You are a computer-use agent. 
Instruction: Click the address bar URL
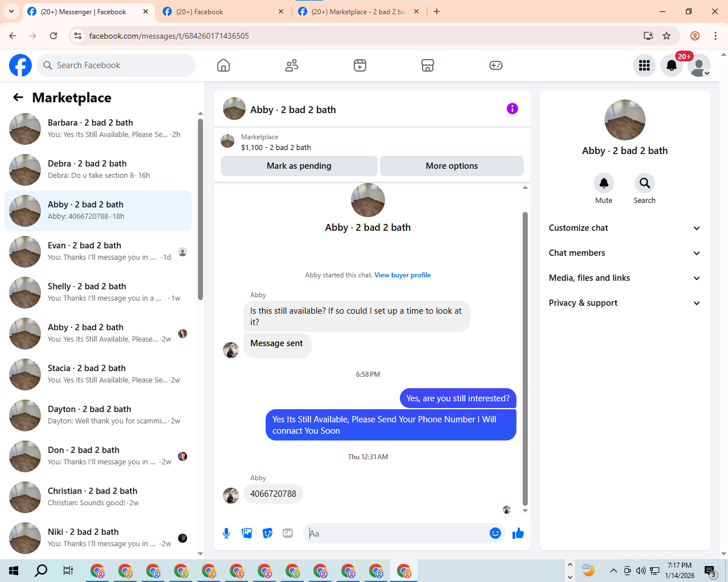pyautogui.click(x=169, y=36)
